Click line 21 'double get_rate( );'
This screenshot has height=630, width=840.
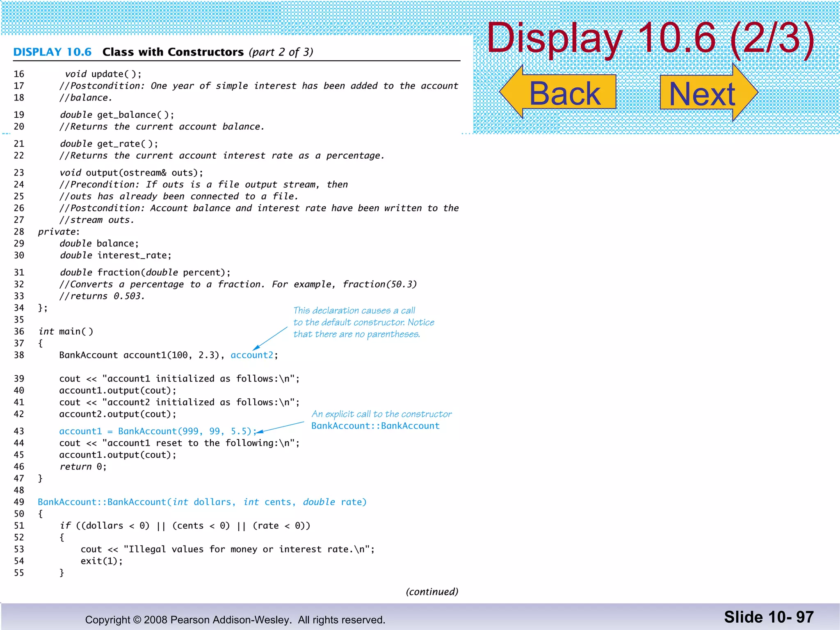109,144
